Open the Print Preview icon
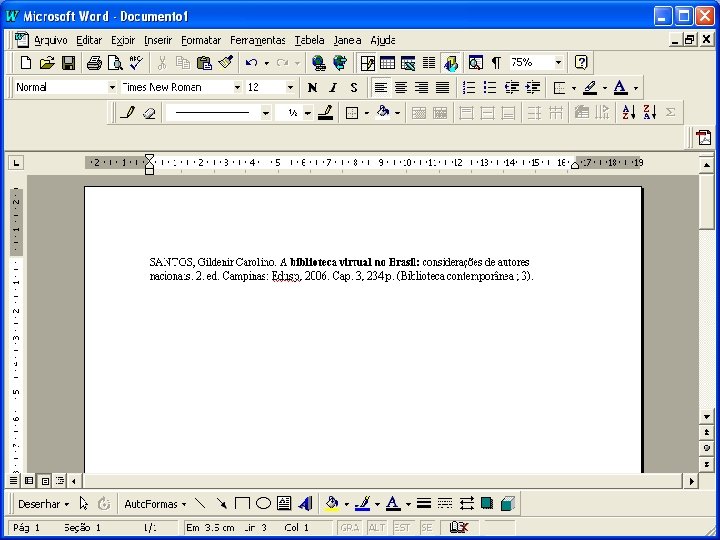Screen dimensions: 720x540 coord(115,62)
